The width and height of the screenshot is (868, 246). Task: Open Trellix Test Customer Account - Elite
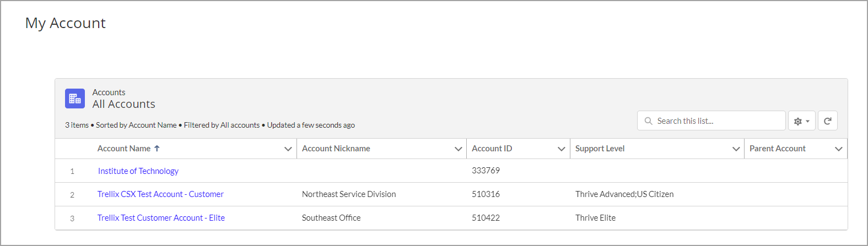click(161, 218)
